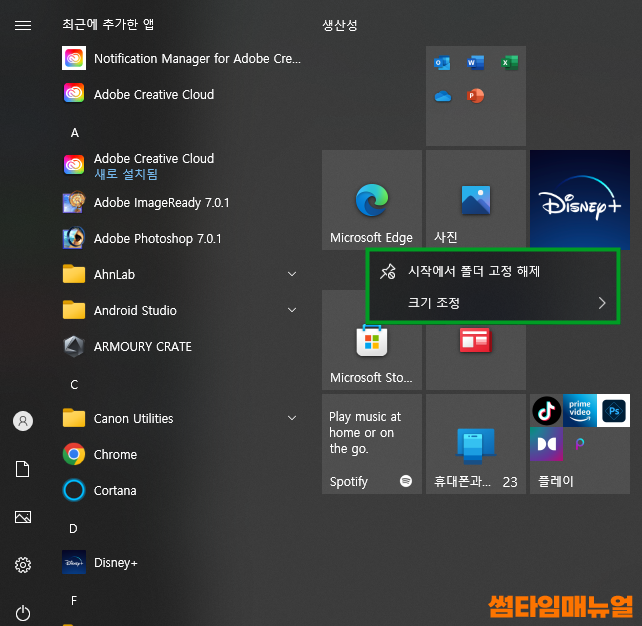The image size is (642, 626).
Task: Launch Adobe Photoshop 7.0.1
Action: pyautogui.click(x=182, y=238)
